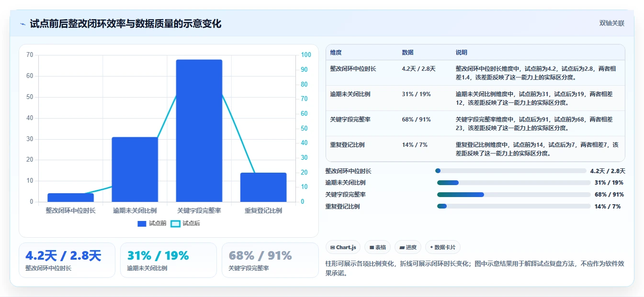Toggle the 试点前 legend entry
Viewport: 644px width, 297px height.
point(152,223)
